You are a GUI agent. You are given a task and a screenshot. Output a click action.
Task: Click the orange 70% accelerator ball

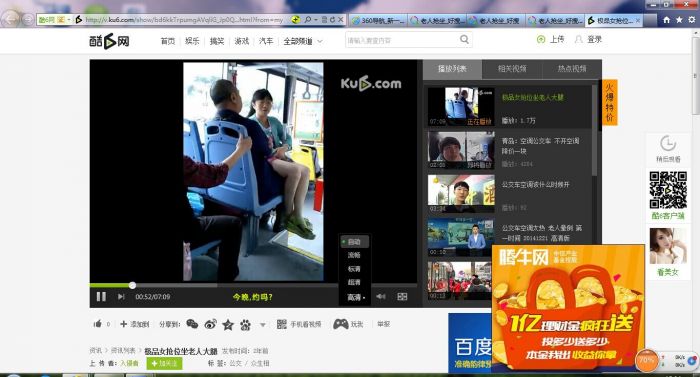click(646, 360)
